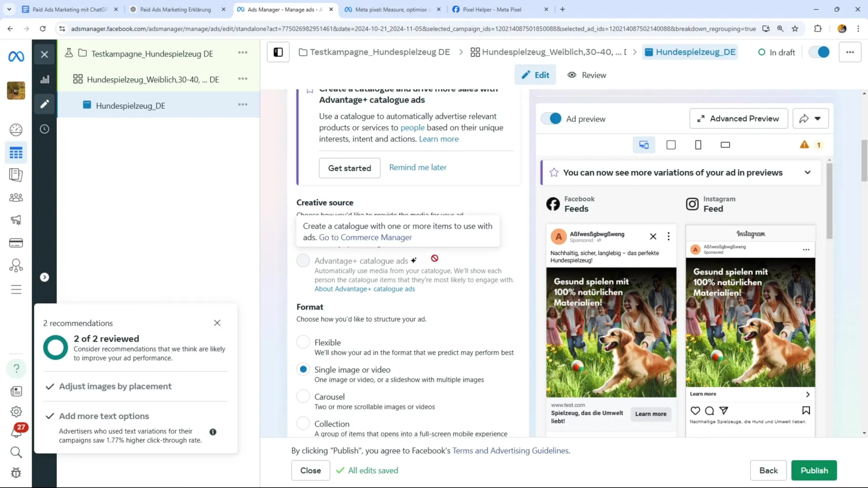Close the campaign editor with the X icon

[x=44, y=55]
